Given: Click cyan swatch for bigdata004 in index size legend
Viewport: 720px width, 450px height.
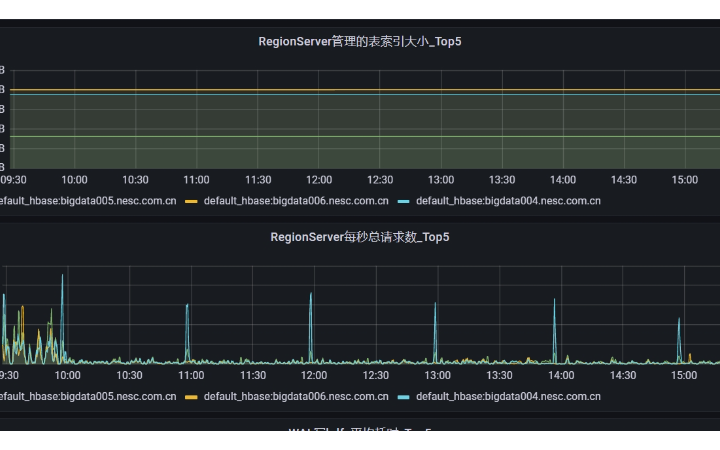Looking at the screenshot, I should pyautogui.click(x=403, y=202).
